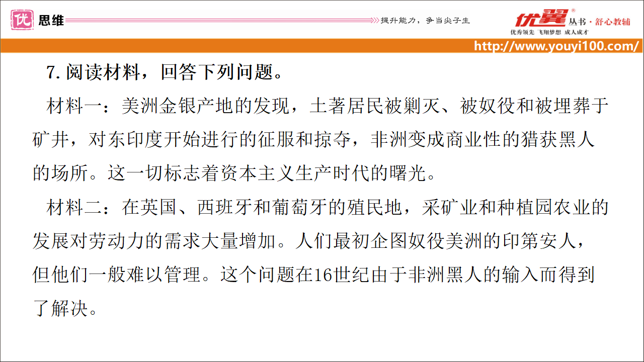Click the line starting 矿井，对东印度开始进行

(313, 140)
